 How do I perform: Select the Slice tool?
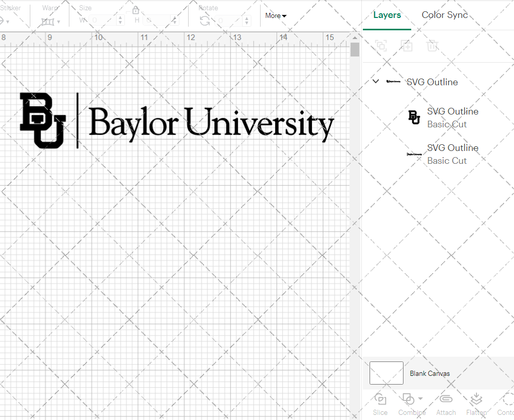[x=380, y=404]
